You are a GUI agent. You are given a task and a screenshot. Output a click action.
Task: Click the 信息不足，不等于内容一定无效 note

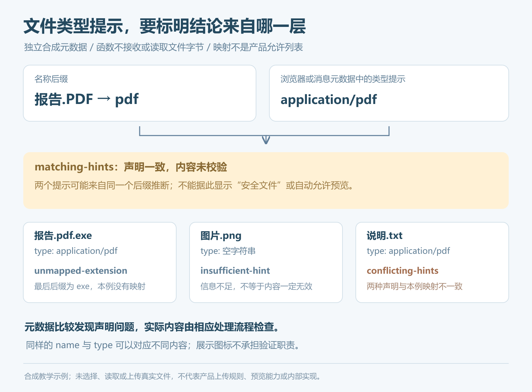[256, 286]
